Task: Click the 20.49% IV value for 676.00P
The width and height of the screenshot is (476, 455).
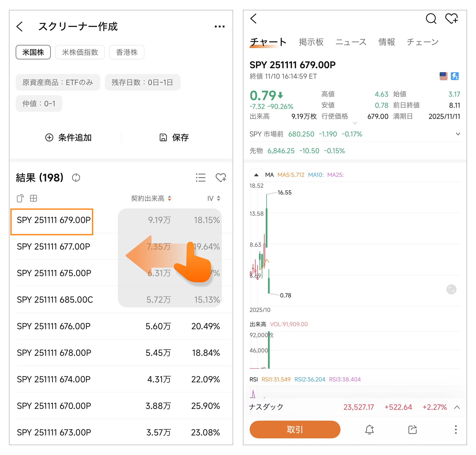Action: tap(205, 326)
